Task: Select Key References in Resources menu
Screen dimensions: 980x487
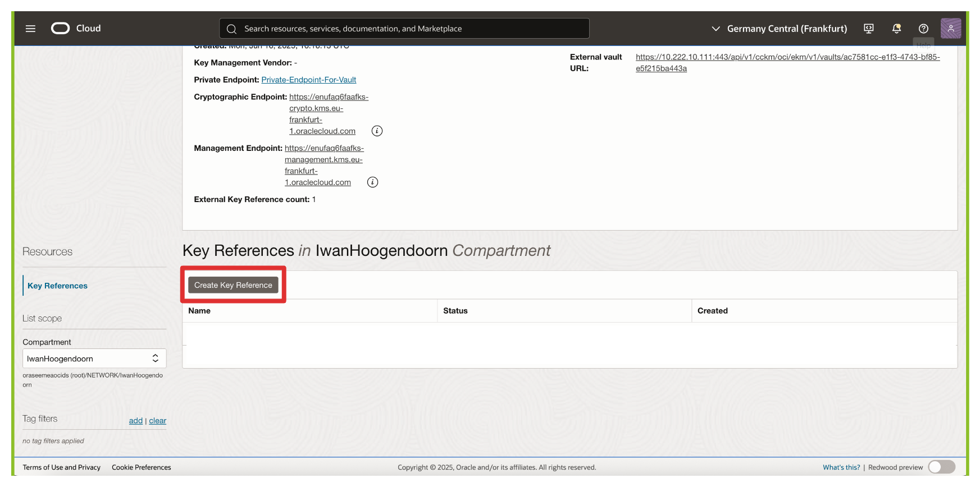Action: click(x=57, y=286)
